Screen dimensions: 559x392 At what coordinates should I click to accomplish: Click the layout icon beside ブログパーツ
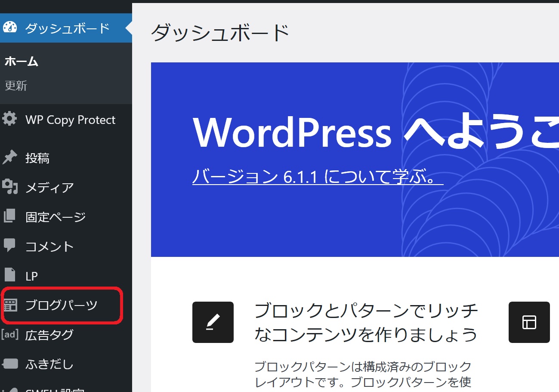pos(10,305)
